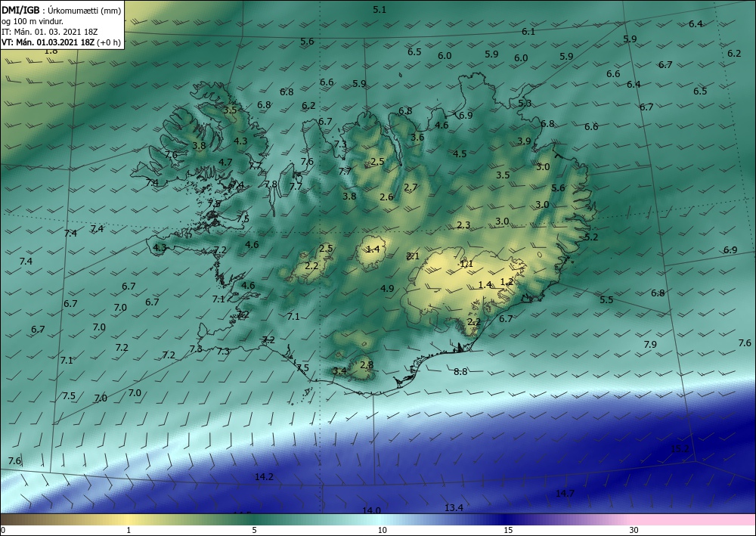
Task: Click the map value 1.2
Action: [507, 281]
